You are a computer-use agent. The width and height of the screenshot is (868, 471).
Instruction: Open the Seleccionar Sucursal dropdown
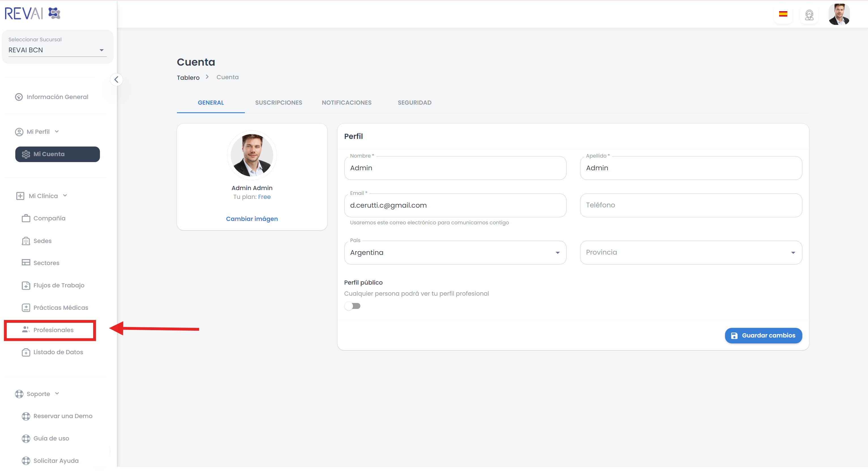57,50
